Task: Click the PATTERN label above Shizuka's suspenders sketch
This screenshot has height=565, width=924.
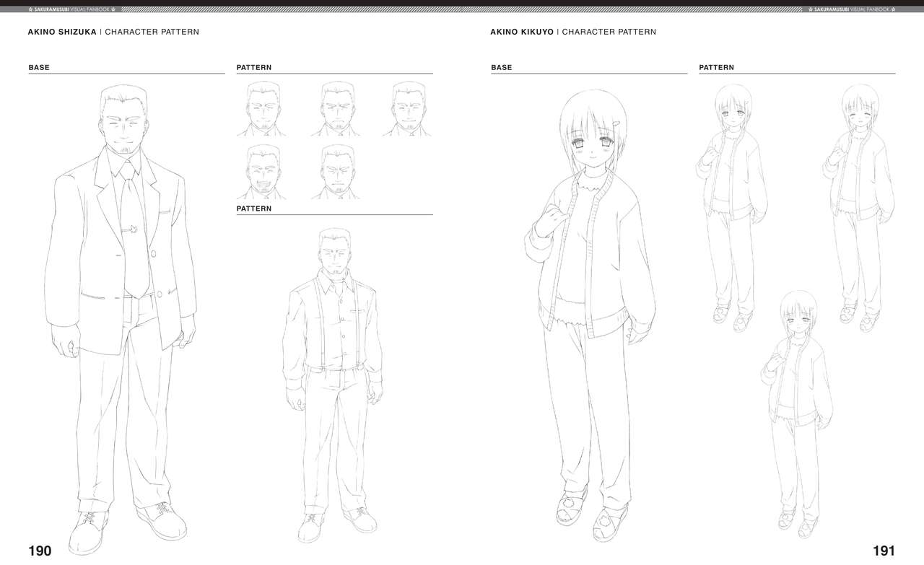Action: (254, 209)
